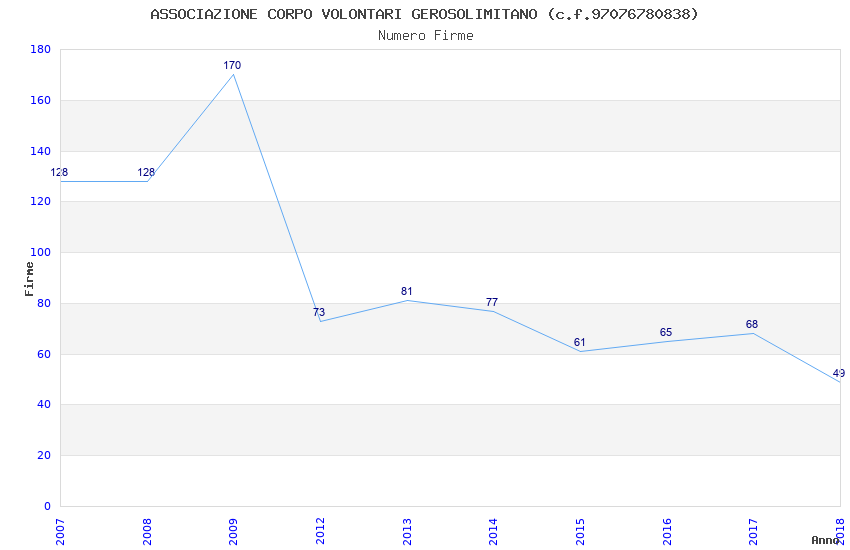Click the subtitle Numero Firme
The width and height of the screenshot is (850, 550).
pos(426,35)
